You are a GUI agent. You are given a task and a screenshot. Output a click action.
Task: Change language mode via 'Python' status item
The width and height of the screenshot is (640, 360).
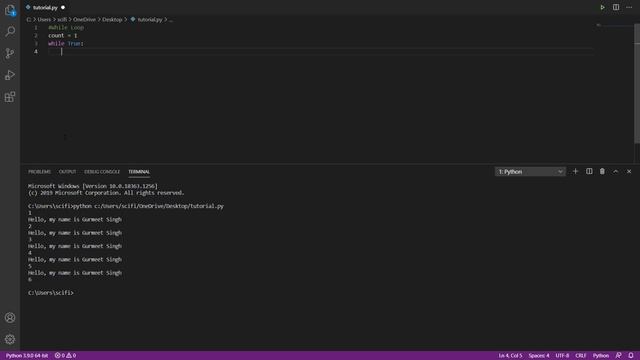pos(600,356)
